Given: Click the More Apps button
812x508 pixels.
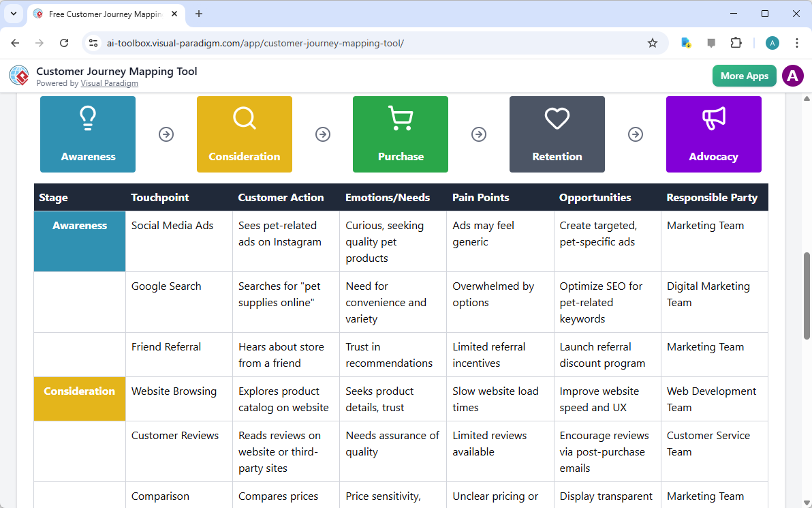Looking at the screenshot, I should coord(744,76).
